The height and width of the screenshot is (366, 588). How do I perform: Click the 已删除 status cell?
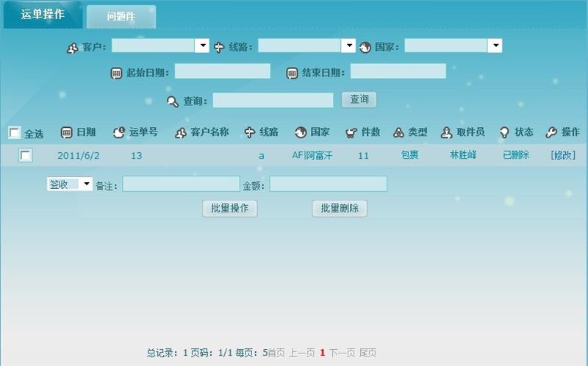[516, 154]
